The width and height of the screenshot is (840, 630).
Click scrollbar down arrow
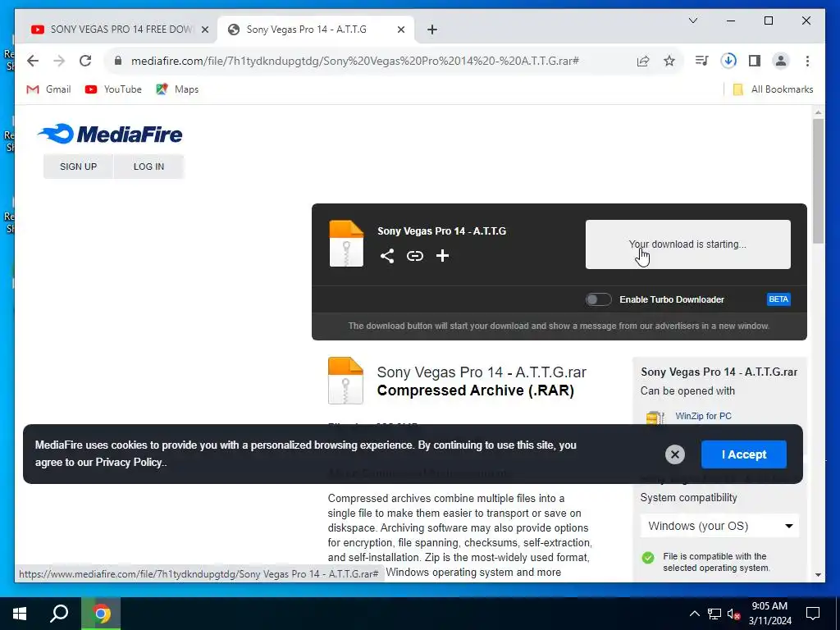(818, 575)
